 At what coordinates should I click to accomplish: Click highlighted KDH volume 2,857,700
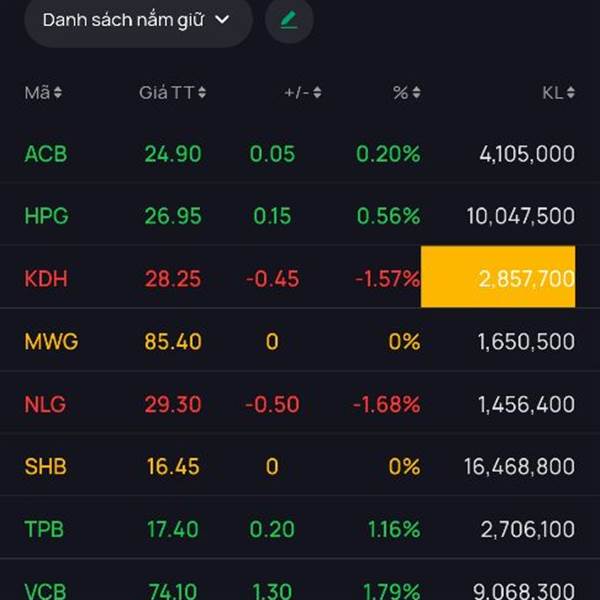(499, 277)
